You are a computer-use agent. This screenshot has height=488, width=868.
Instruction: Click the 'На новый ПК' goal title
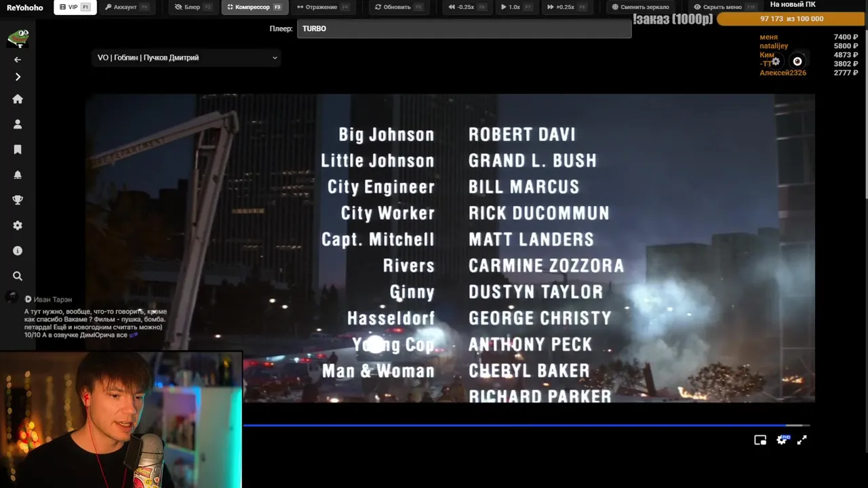pos(792,5)
